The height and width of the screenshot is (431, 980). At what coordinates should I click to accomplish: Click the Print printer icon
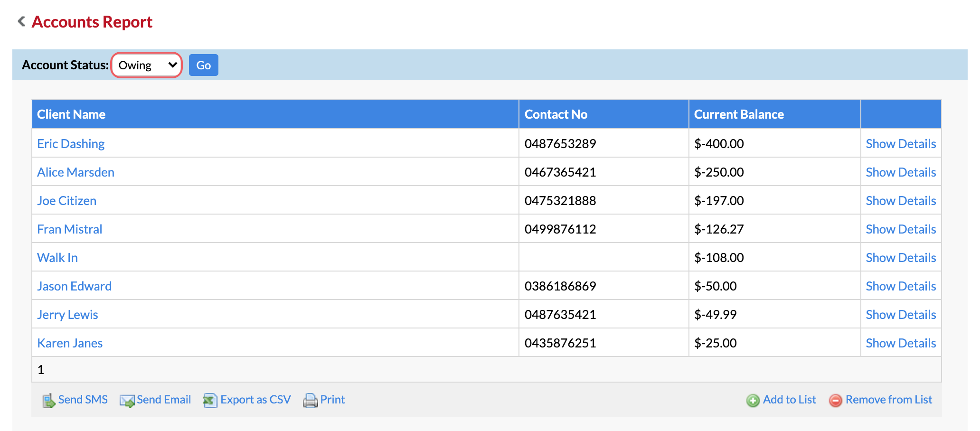(x=311, y=401)
